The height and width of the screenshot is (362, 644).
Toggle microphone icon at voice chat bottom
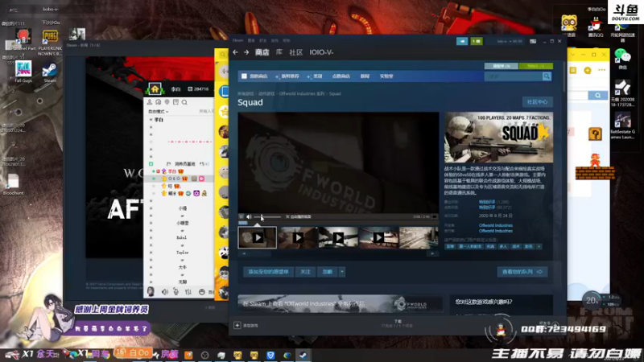point(175,292)
